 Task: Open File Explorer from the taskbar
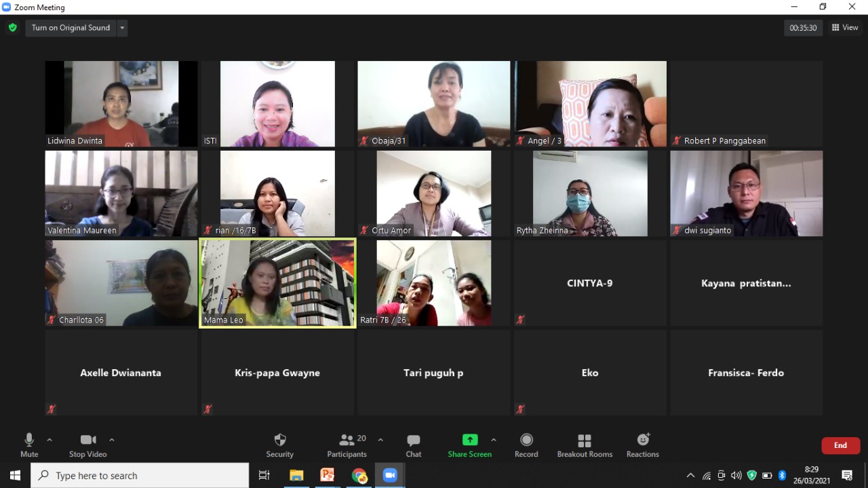[296, 475]
